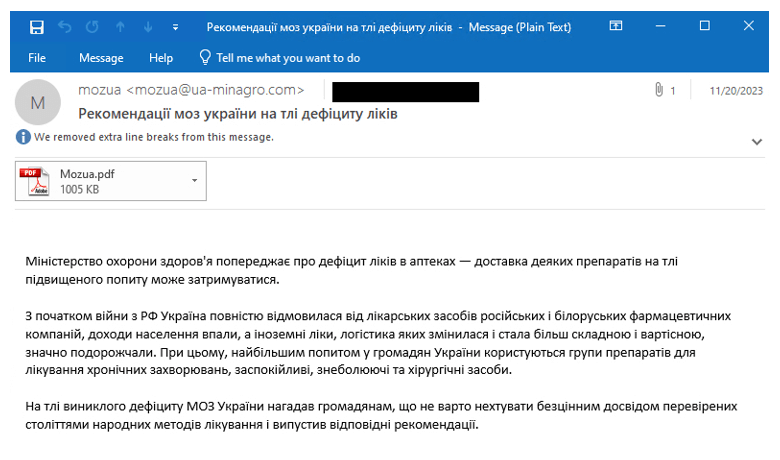This screenshot has width=780, height=460.
Task: Open the dropdown arrow on Mozua.pdf attachment
Action: 193,181
